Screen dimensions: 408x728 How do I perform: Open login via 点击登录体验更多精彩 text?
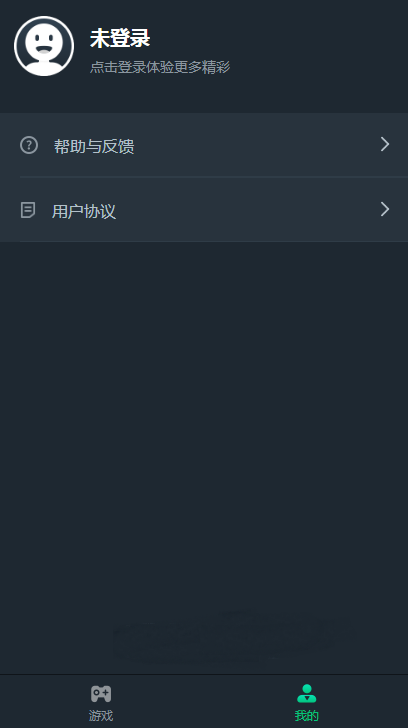tap(160, 67)
